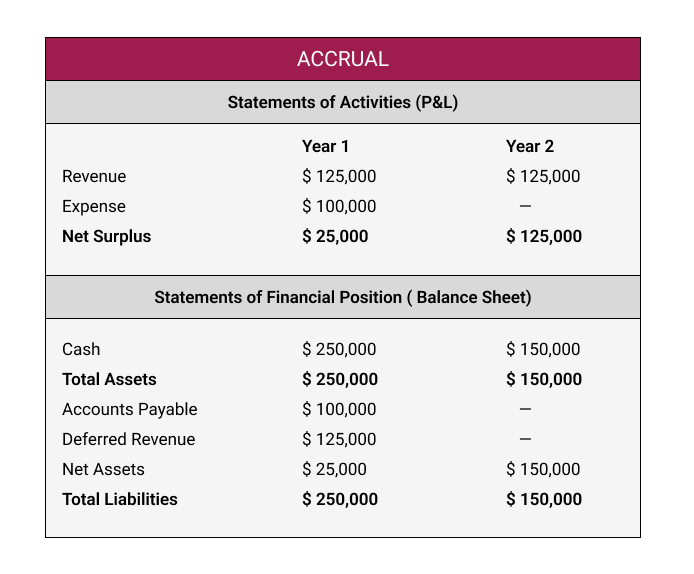Image resolution: width=694 pixels, height=574 pixels.
Task: Click Year 1 Expense value $100,000
Action: pyautogui.click(x=339, y=206)
